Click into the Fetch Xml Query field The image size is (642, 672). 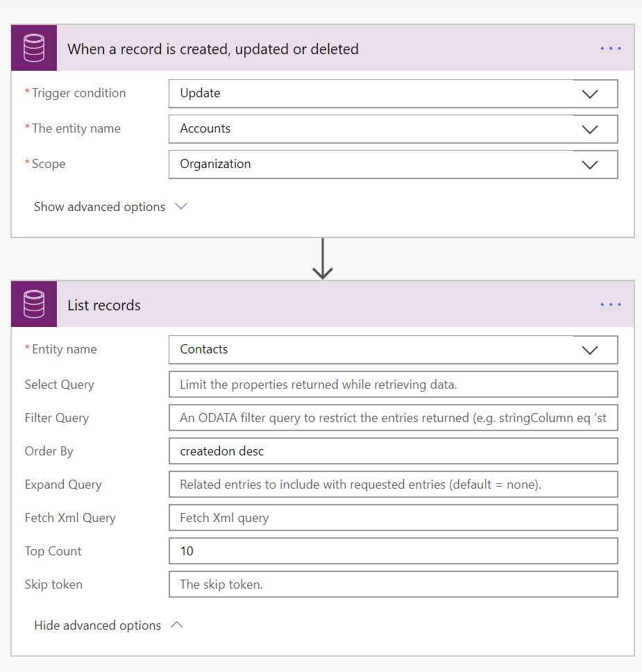pyautogui.click(x=393, y=518)
